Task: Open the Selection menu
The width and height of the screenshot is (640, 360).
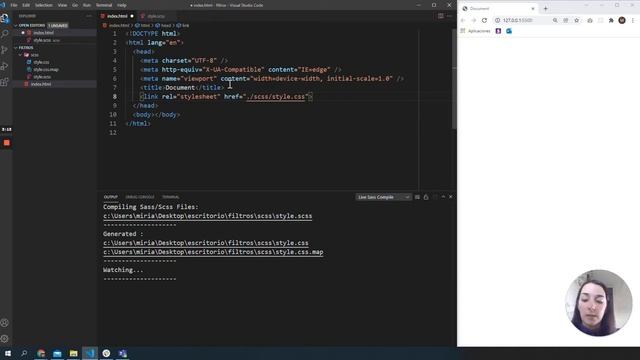Action: pos(44,5)
